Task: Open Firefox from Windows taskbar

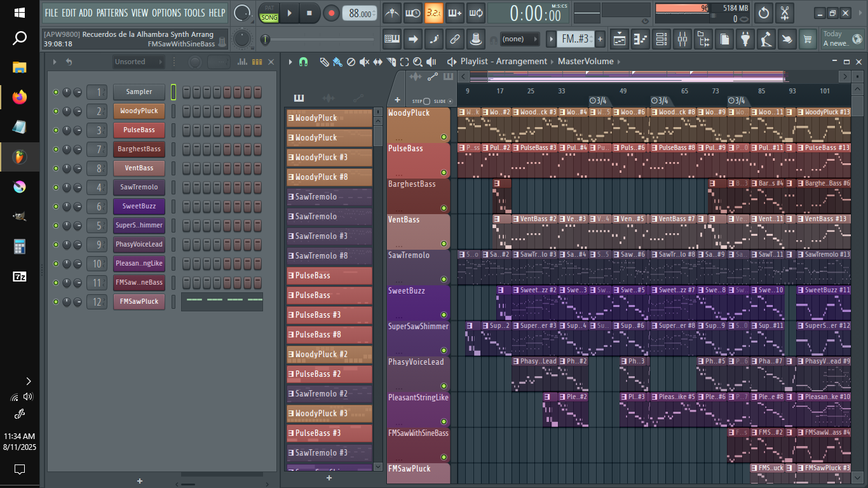Action: tap(20, 97)
